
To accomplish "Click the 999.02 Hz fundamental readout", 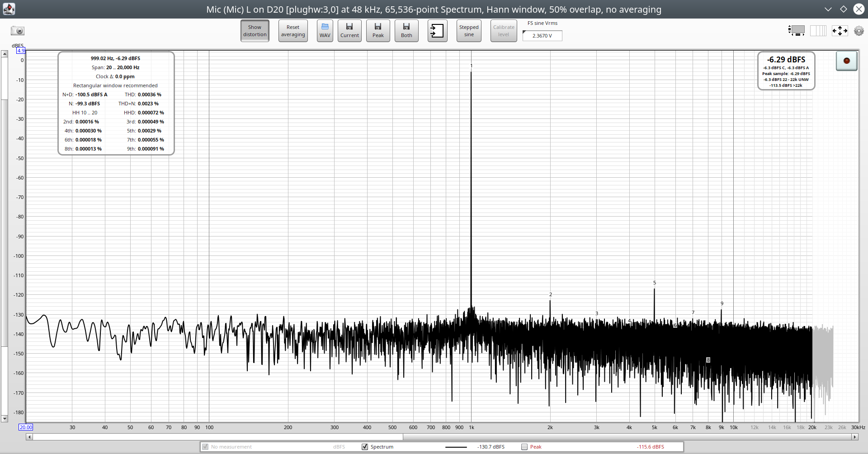I will [x=115, y=58].
